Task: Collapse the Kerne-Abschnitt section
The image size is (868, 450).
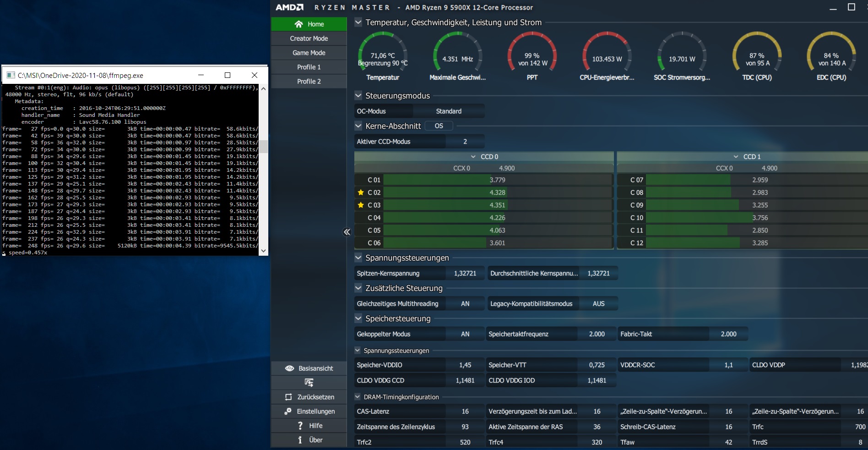Action: click(358, 126)
